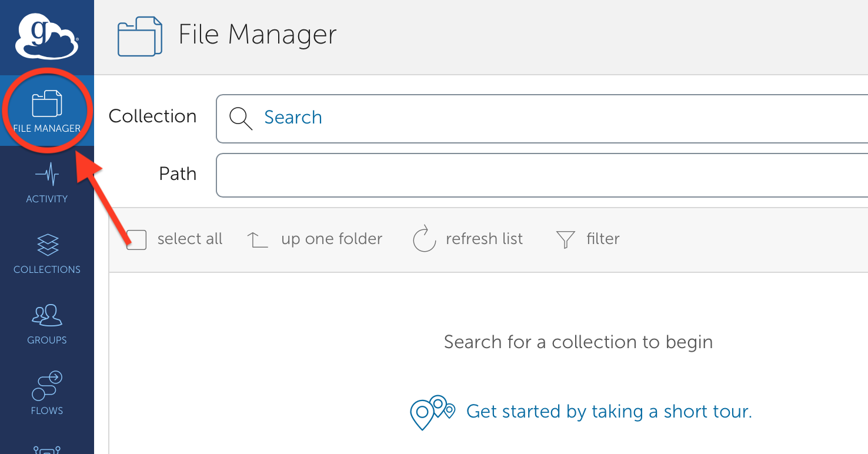Click the File Manager header folder icon
The width and height of the screenshot is (868, 454).
click(140, 36)
